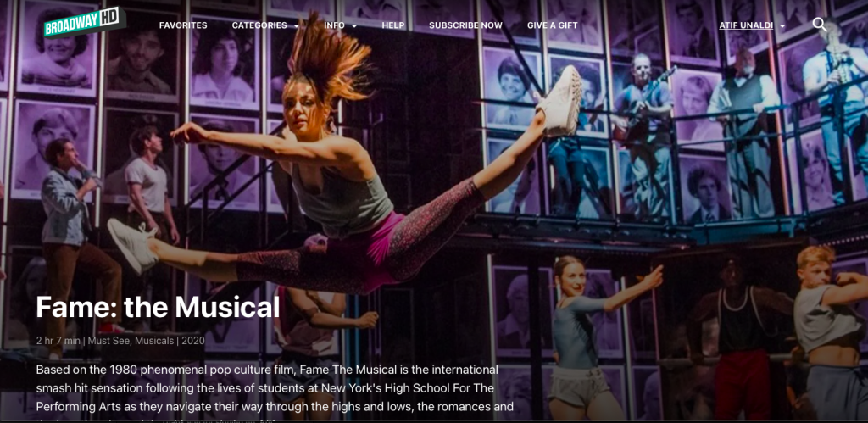Click the BroadwayHD logo

coord(85,22)
